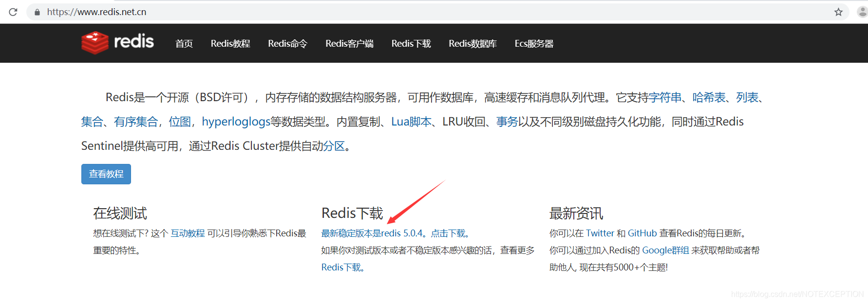Follow the hyperloglogs link

coord(236,122)
